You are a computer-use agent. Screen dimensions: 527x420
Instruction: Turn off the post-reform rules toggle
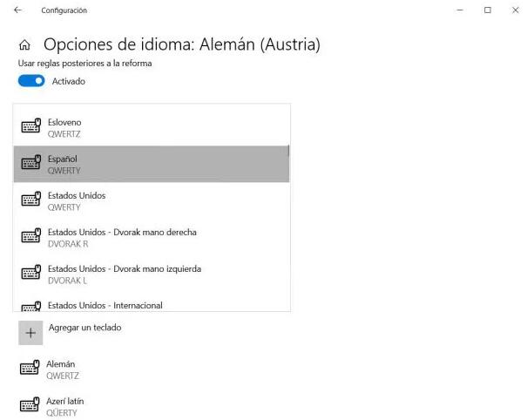(x=31, y=81)
